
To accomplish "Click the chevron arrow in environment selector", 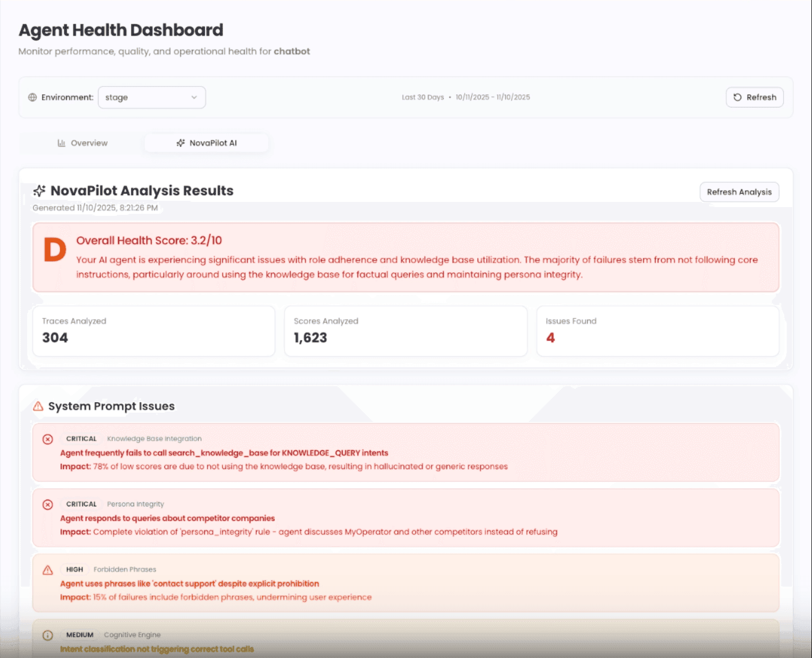I will click(194, 97).
